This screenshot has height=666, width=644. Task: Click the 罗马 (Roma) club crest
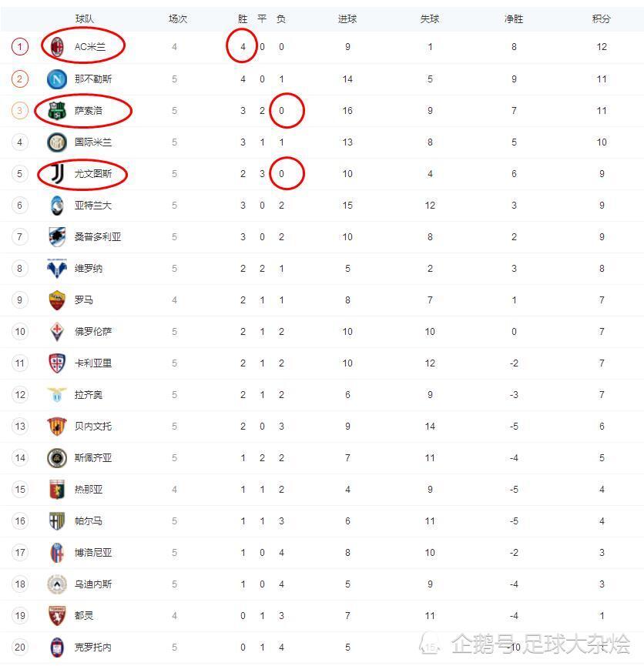(57, 300)
